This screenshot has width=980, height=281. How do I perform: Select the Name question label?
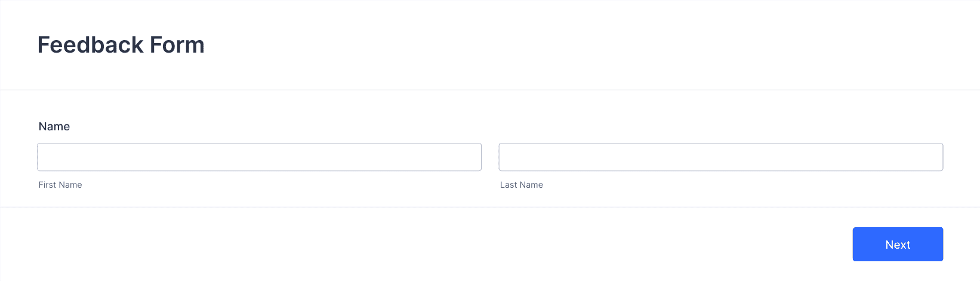tap(54, 127)
